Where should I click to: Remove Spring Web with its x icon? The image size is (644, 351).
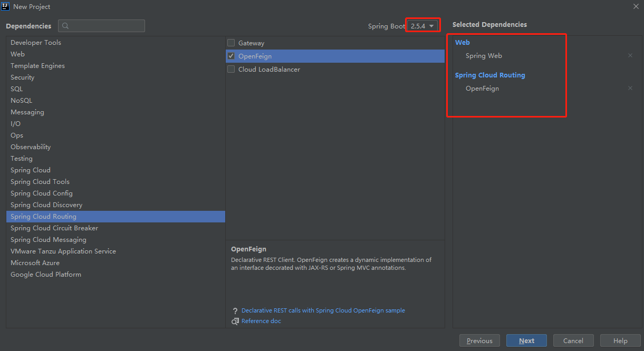click(x=630, y=55)
